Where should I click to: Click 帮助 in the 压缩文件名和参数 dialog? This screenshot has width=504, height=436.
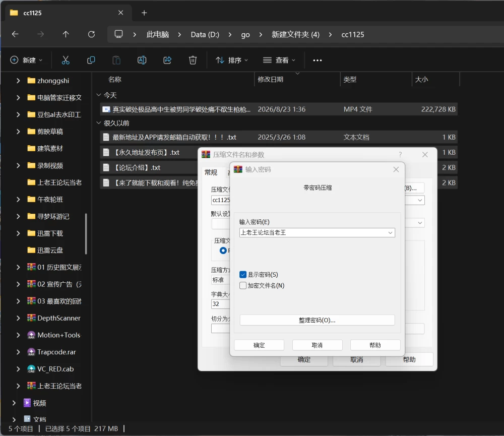point(409,359)
